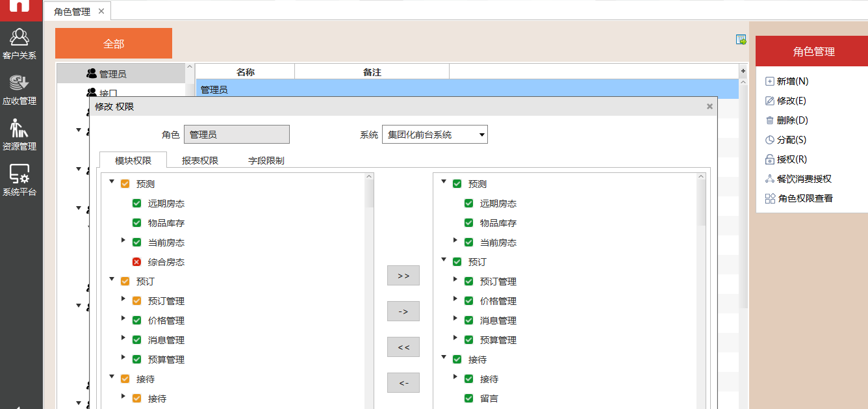
Task: Click the 删除(D) trash icon
Action: coord(770,120)
